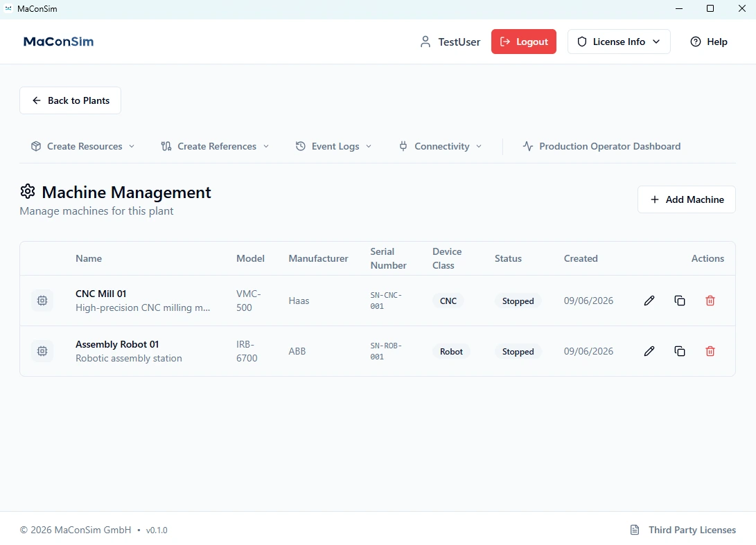
Task: Click the MaConSim logo
Action: (x=58, y=42)
